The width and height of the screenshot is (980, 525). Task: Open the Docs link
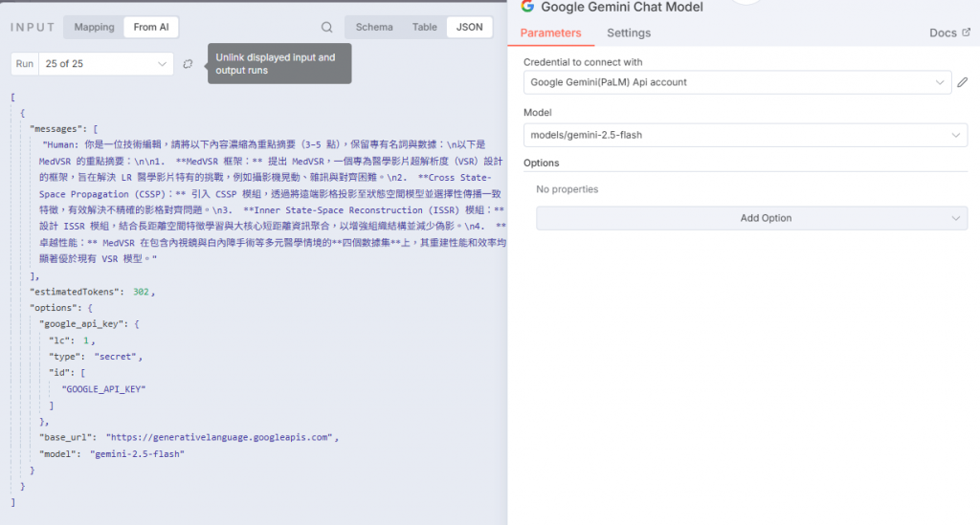tap(943, 33)
